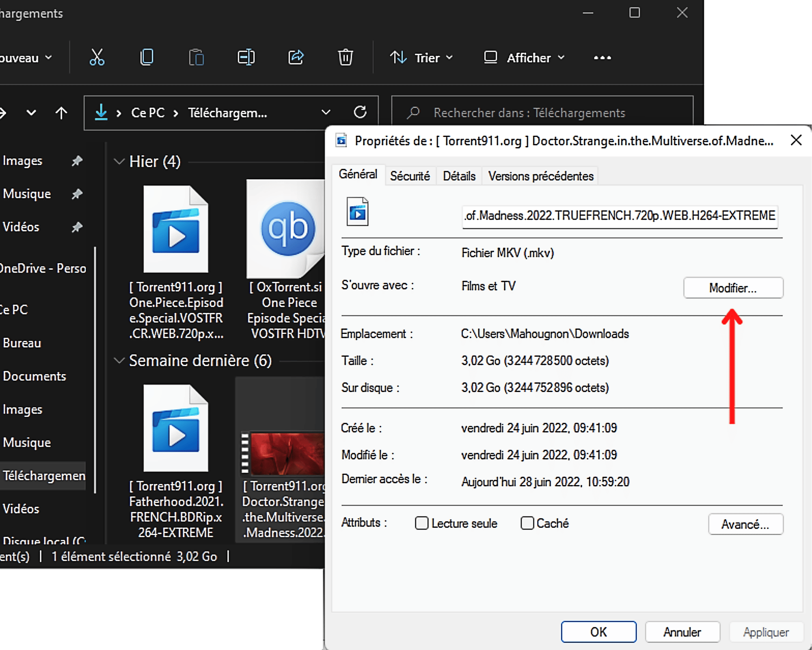Unpin Musique from quick access
The height and width of the screenshot is (650, 812).
(x=77, y=194)
